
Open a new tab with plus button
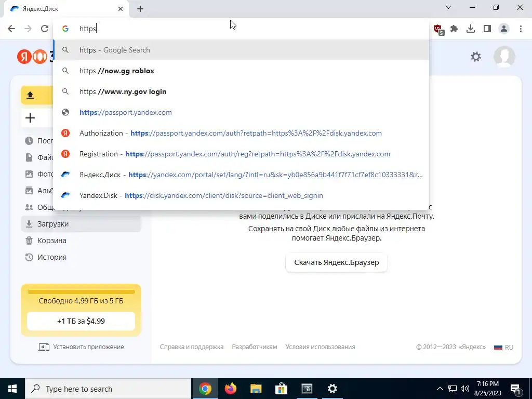coord(140,9)
